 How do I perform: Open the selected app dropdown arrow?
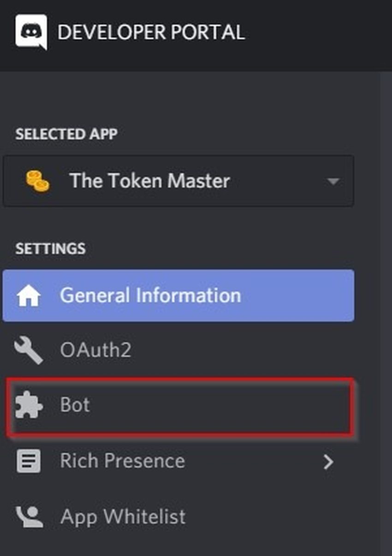tap(333, 181)
